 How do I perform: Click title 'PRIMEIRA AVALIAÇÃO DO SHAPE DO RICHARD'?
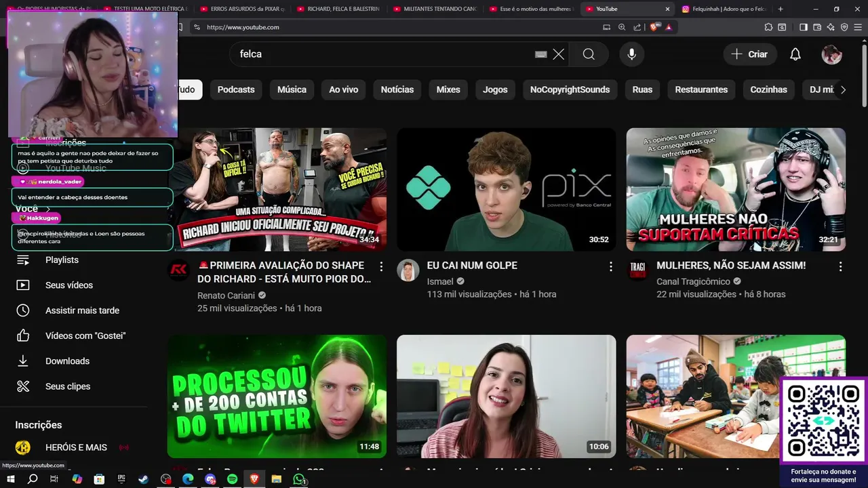tap(284, 272)
